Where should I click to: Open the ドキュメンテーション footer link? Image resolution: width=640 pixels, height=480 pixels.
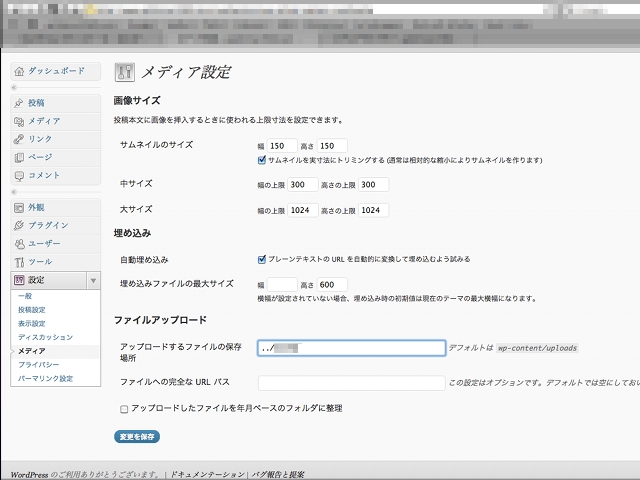[x=207, y=475]
